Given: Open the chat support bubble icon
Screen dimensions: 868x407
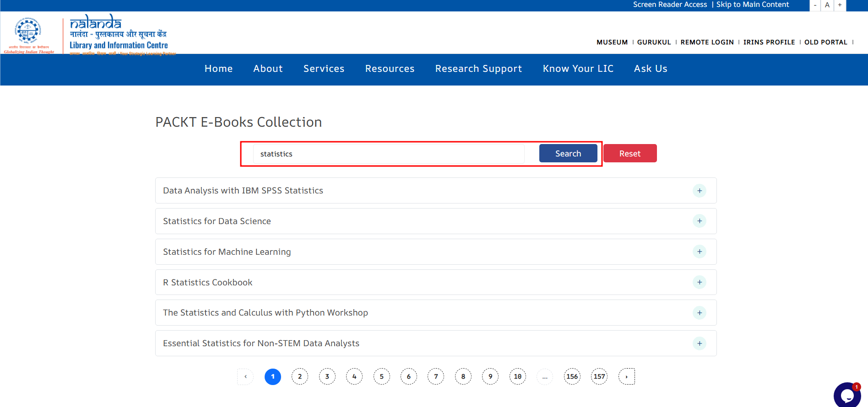Looking at the screenshot, I should pos(846,395).
